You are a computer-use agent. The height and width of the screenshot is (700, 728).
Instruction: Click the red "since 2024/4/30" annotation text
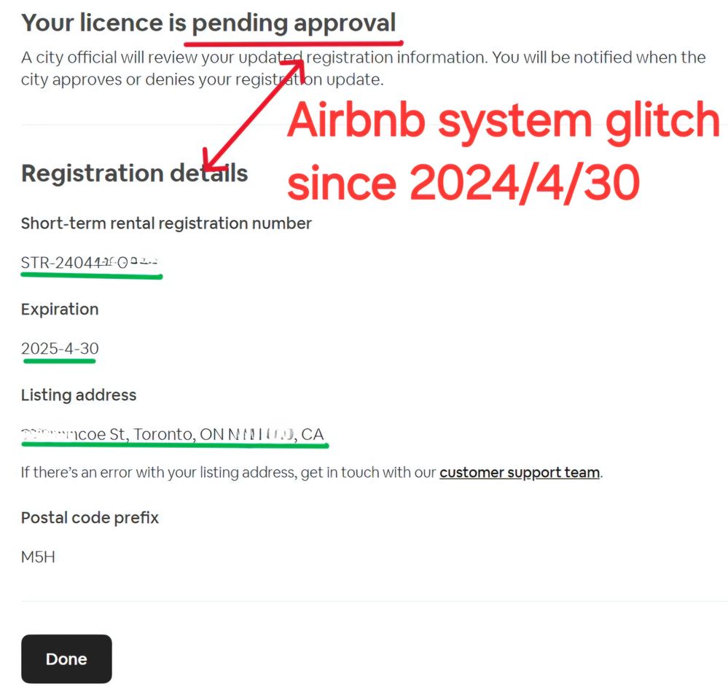click(463, 183)
